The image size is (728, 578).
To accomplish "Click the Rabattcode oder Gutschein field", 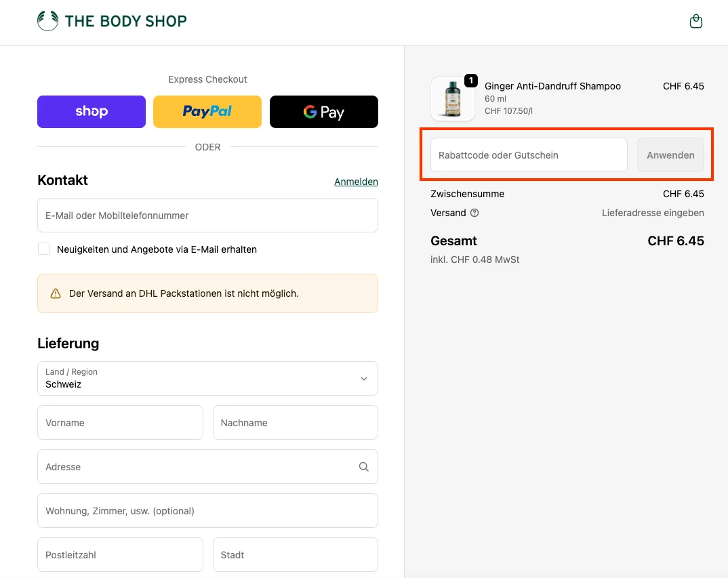I will [x=529, y=154].
